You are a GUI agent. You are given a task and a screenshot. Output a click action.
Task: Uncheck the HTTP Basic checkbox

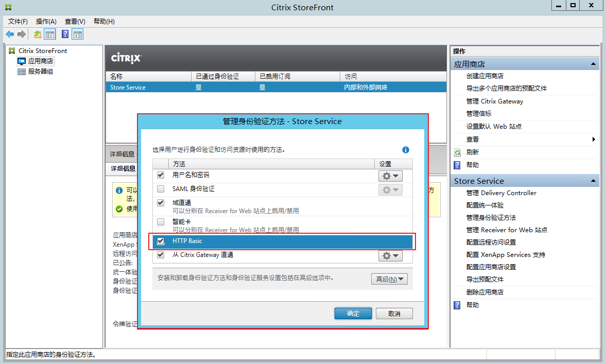tap(161, 241)
